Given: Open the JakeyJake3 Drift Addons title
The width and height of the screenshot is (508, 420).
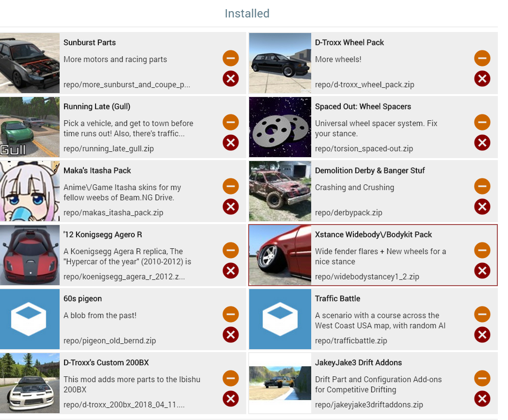Looking at the screenshot, I should point(358,363).
